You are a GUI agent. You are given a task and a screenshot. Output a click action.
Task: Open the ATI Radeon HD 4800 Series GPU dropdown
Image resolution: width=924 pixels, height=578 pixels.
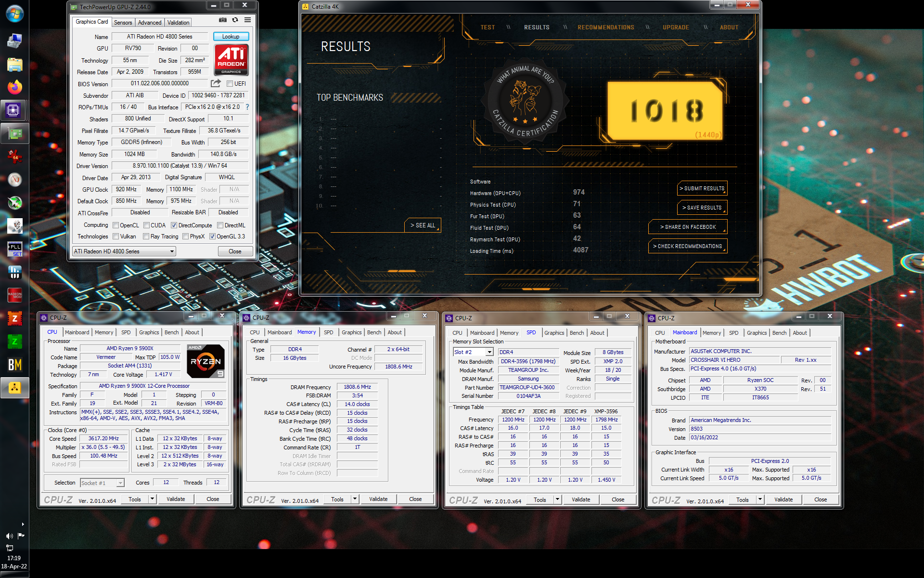click(x=124, y=251)
